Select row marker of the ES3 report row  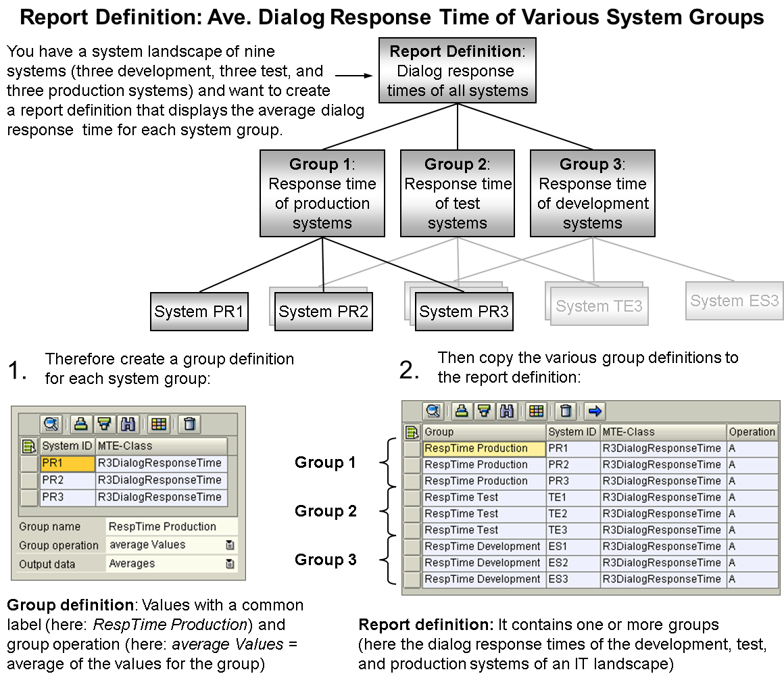[x=412, y=579]
